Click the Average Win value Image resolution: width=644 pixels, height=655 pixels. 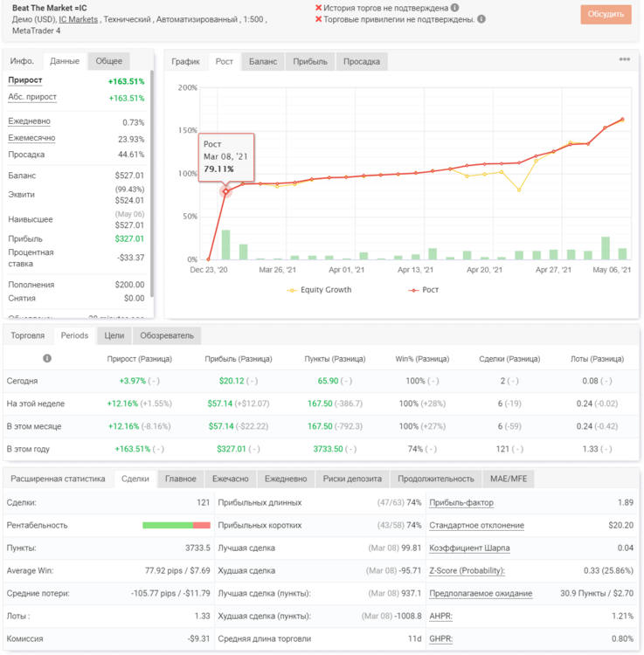(177, 570)
